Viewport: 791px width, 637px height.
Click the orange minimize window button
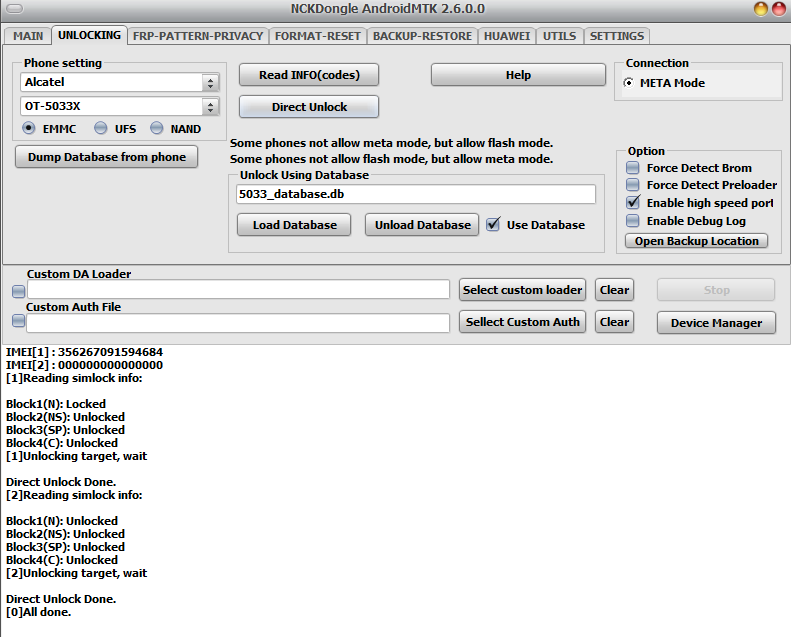761,9
